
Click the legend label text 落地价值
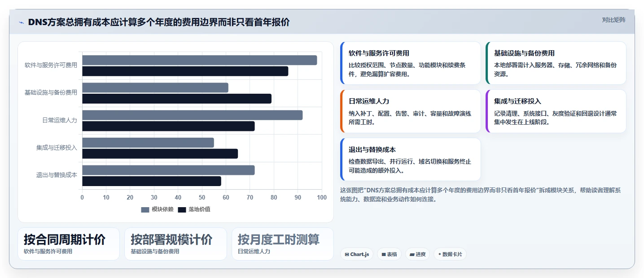click(199, 209)
